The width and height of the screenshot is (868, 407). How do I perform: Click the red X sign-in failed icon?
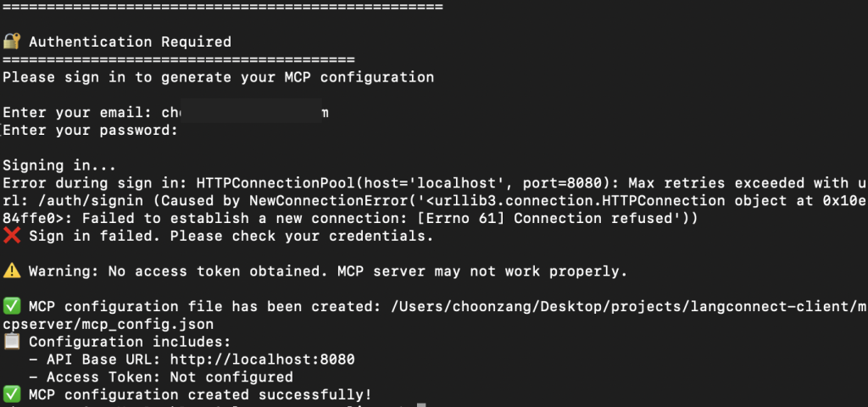(12, 236)
